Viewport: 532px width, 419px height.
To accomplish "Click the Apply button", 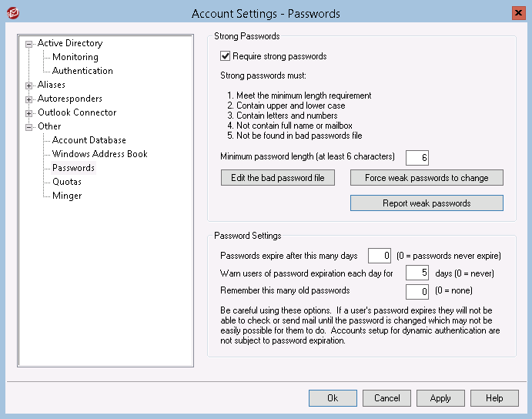I will pyautogui.click(x=440, y=398).
